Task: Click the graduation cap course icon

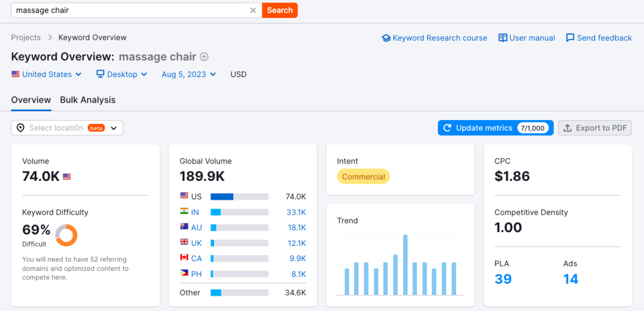Action: click(x=386, y=38)
